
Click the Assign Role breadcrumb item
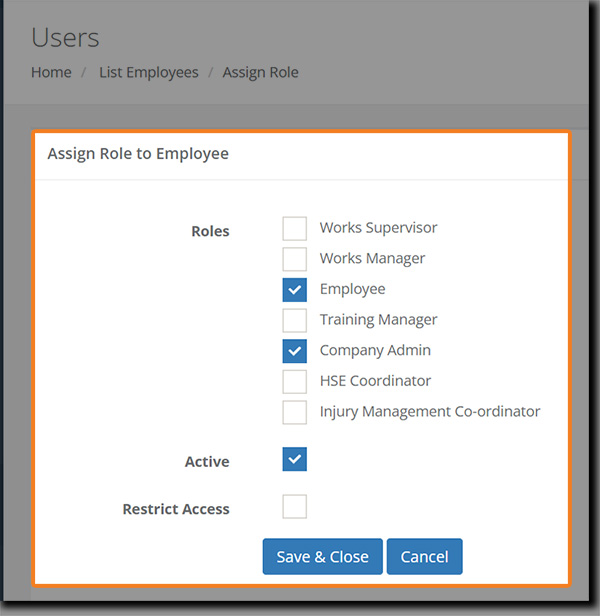(260, 72)
